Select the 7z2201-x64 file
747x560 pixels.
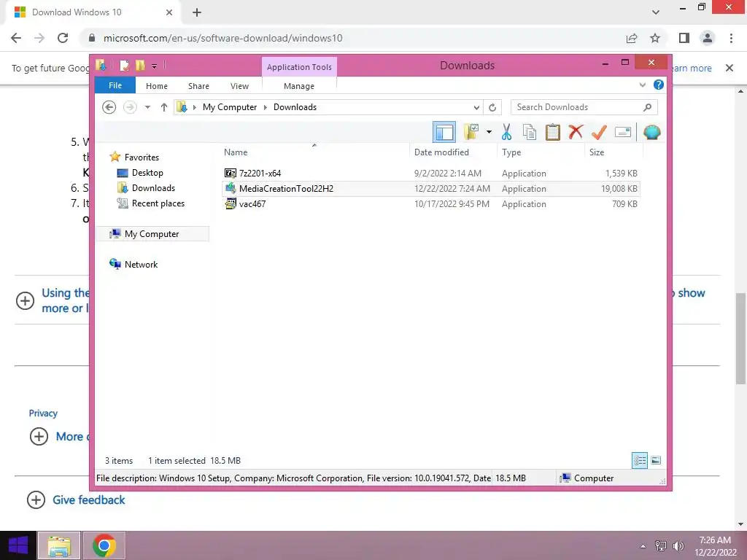[430, 174]
